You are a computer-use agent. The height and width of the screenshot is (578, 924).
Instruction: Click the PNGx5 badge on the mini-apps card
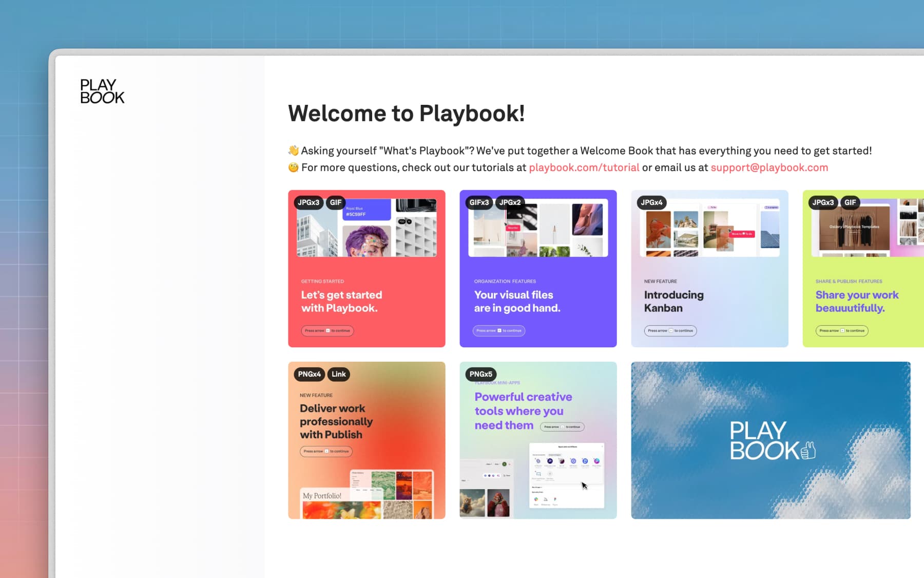(480, 375)
